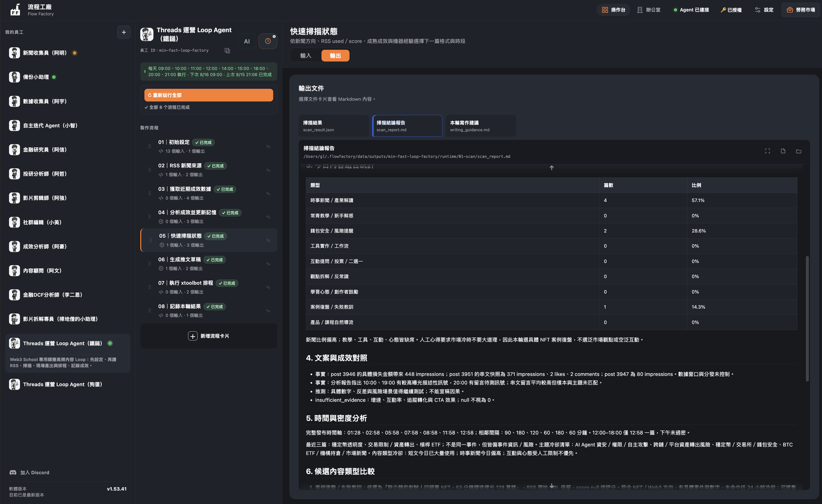Click the AI button in agent header
Viewport: 822px width, 504px height.
pyautogui.click(x=247, y=41)
